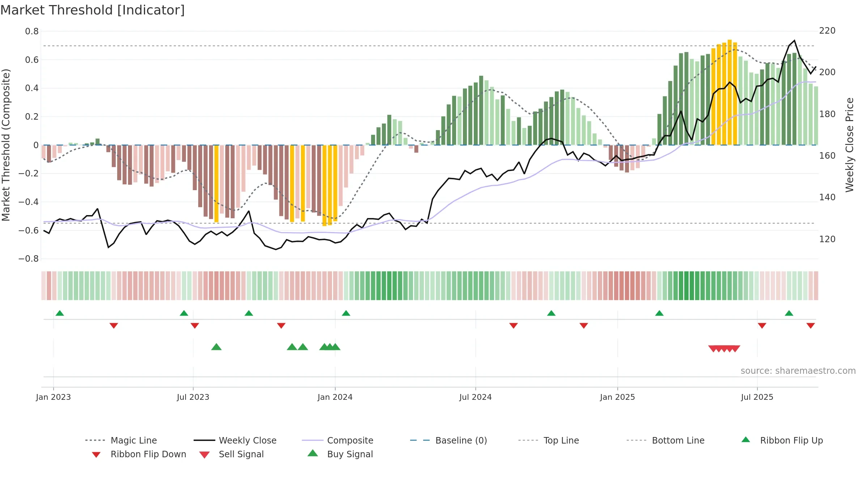The width and height of the screenshot is (868, 488).
Task: Click the 0.8 left axis tick label
Action: coord(32,31)
